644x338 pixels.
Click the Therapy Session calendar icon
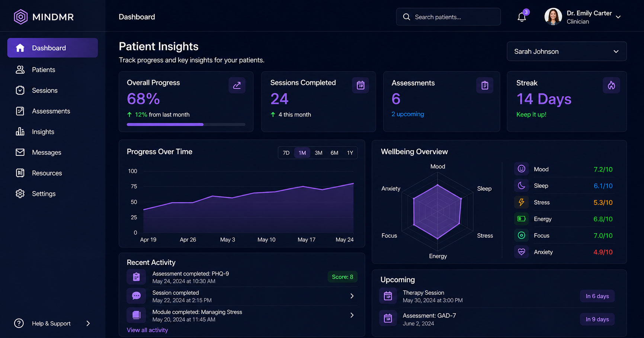pyautogui.click(x=388, y=296)
